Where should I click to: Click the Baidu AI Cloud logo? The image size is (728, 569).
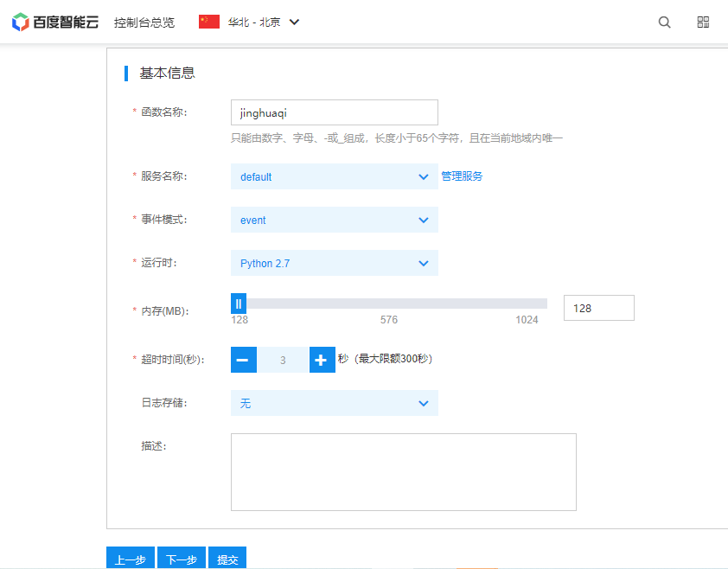tap(55, 22)
